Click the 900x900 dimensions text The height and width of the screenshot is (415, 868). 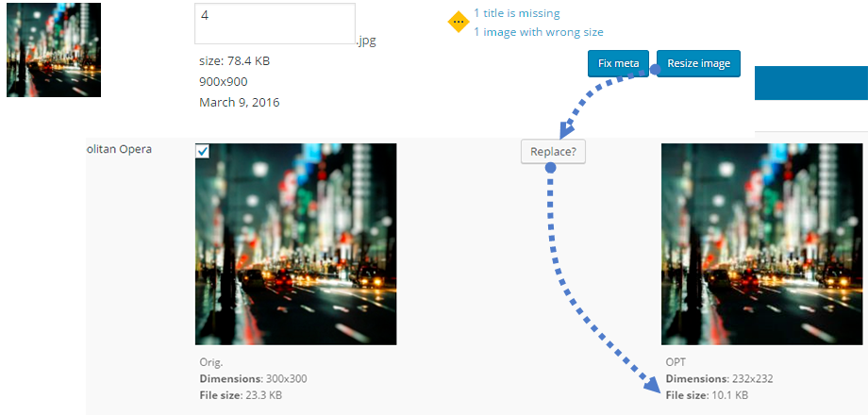pyautogui.click(x=223, y=81)
